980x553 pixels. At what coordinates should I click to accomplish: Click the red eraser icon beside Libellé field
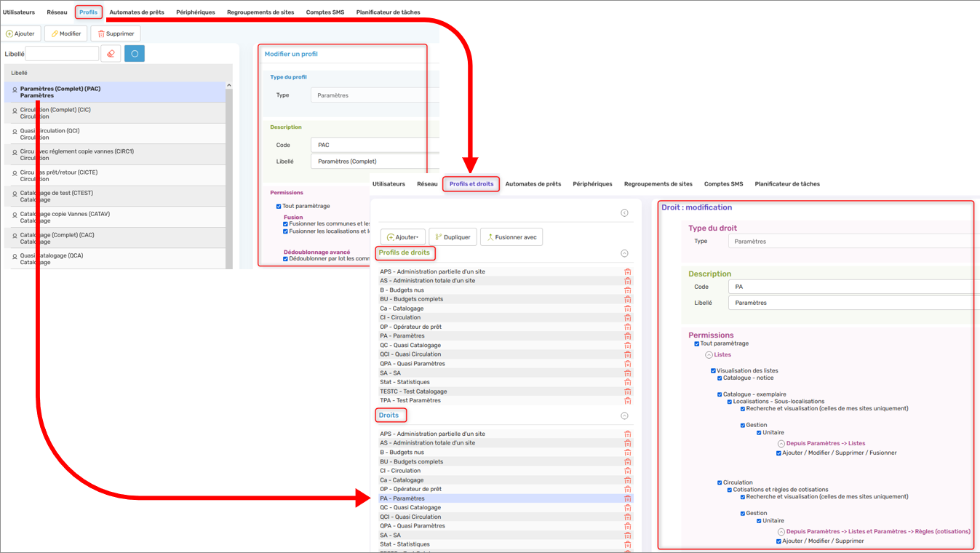(111, 54)
